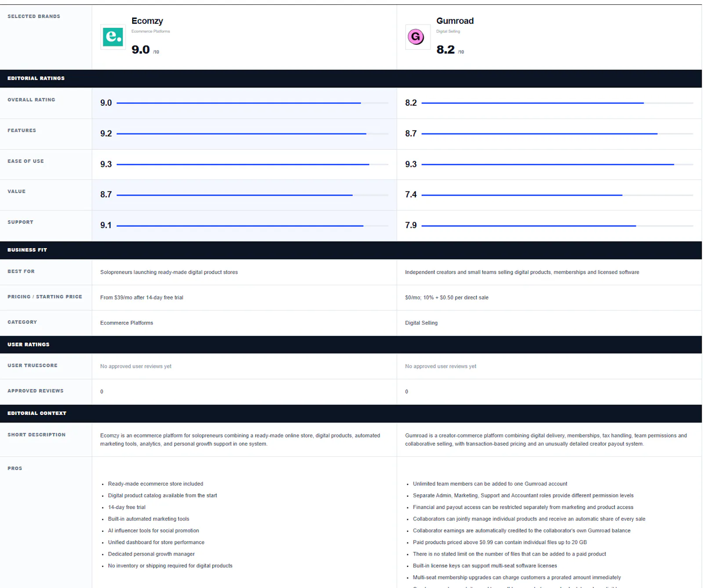Click Gumroad short description paragraph

point(546,440)
